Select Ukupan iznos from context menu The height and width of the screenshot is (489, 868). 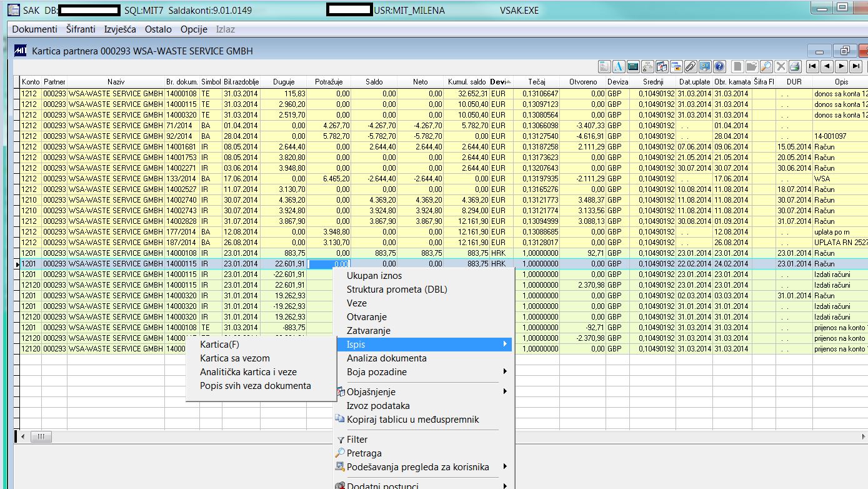pos(374,276)
